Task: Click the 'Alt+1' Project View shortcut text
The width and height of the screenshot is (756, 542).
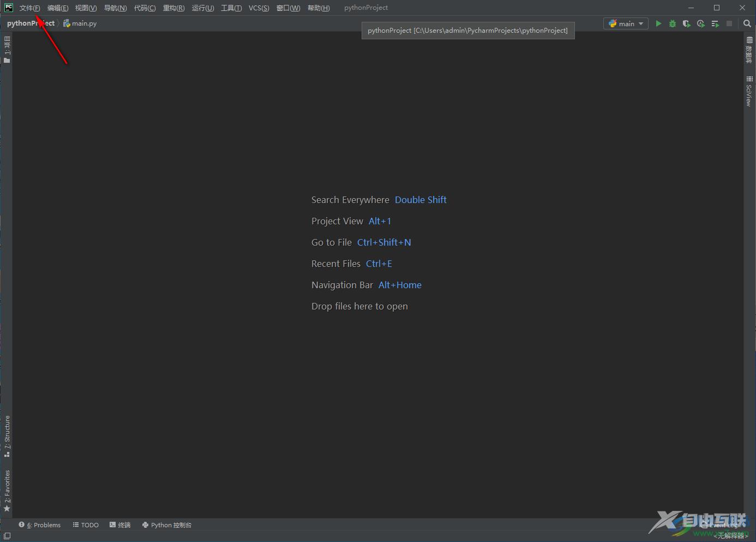Action: pos(380,221)
